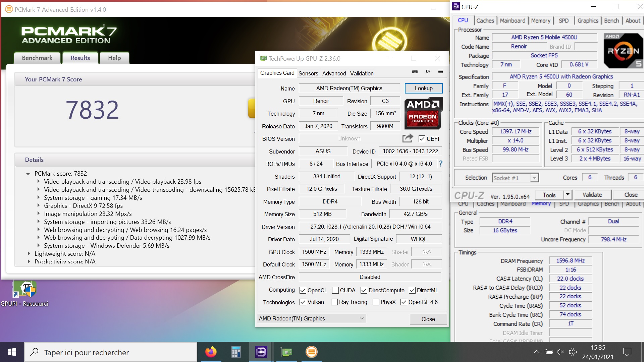Click CPU-Z Validate button
This screenshot has width=644, height=362.
[x=592, y=195]
